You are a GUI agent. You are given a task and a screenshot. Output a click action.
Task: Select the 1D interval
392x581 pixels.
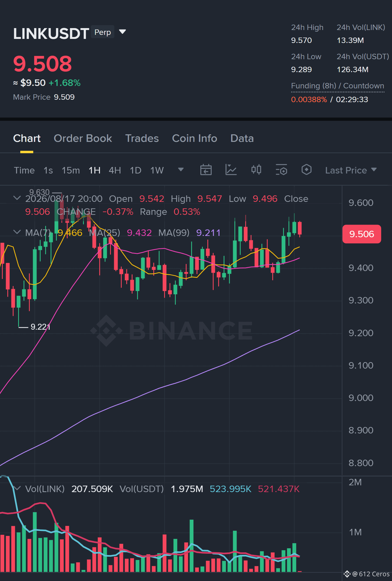coord(136,170)
